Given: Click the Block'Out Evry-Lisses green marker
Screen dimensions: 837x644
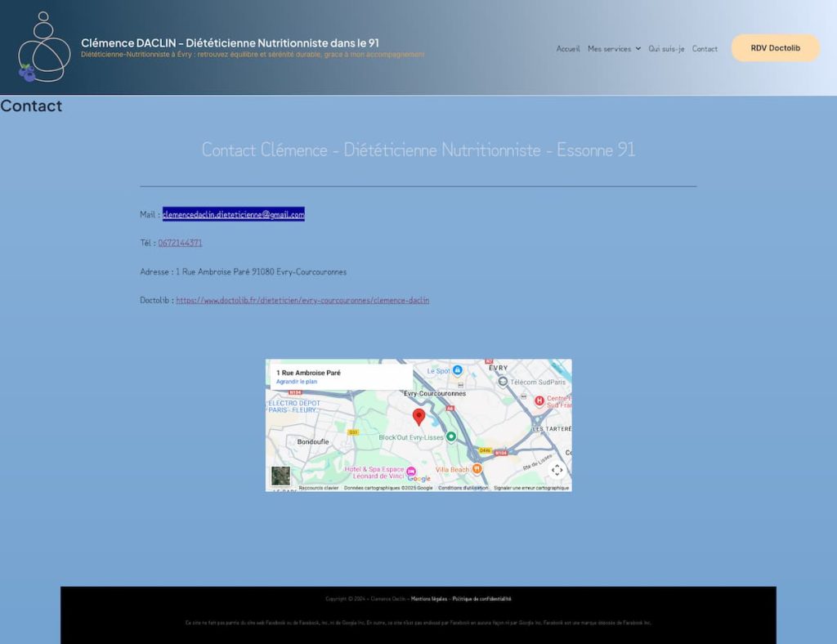Looking at the screenshot, I should [450, 437].
